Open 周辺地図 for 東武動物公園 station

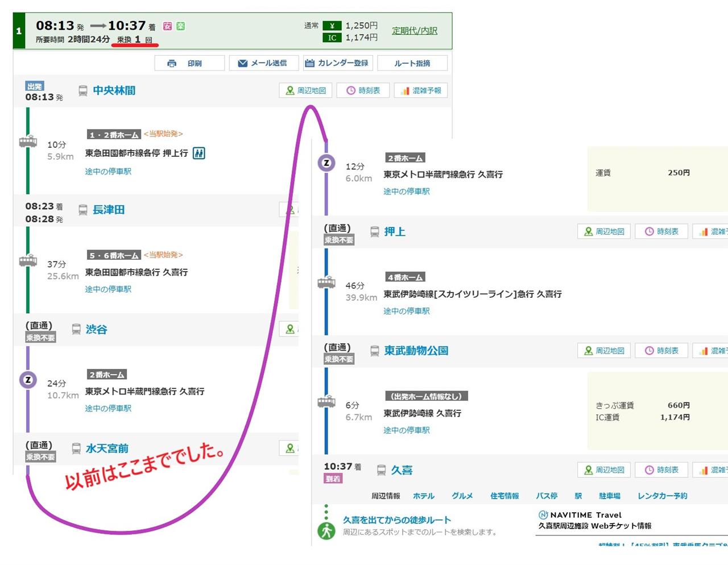pos(604,351)
